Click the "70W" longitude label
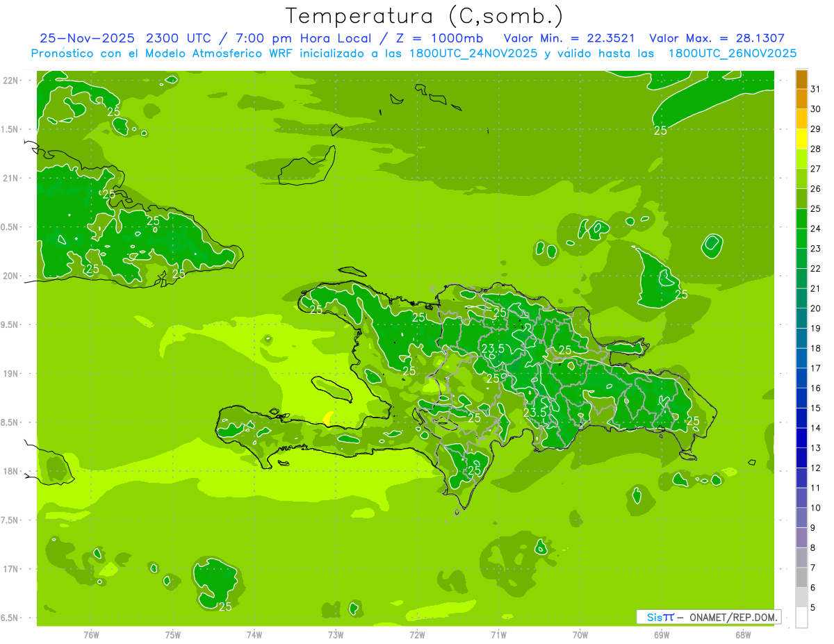The width and height of the screenshot is (834, 644). pos(580,635)
